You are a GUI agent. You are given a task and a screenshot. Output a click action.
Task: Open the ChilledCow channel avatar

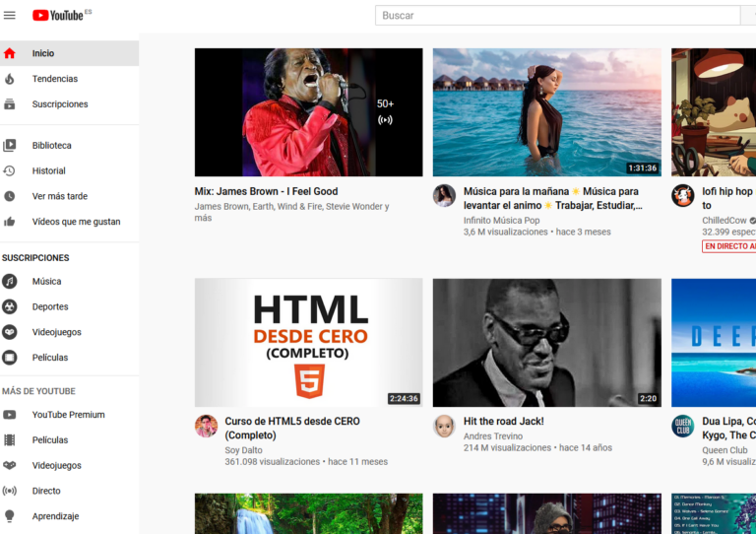pos(683,195)
